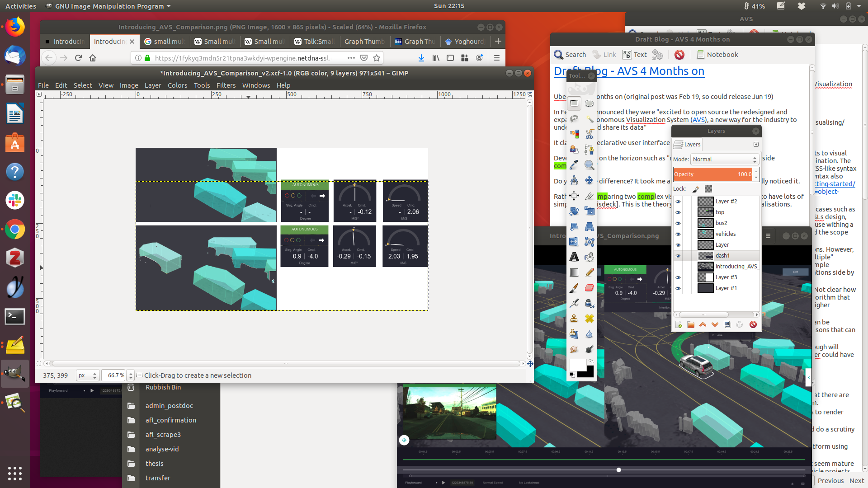
Task: Select the Text tool in toolbox
Action: point(574,257)
